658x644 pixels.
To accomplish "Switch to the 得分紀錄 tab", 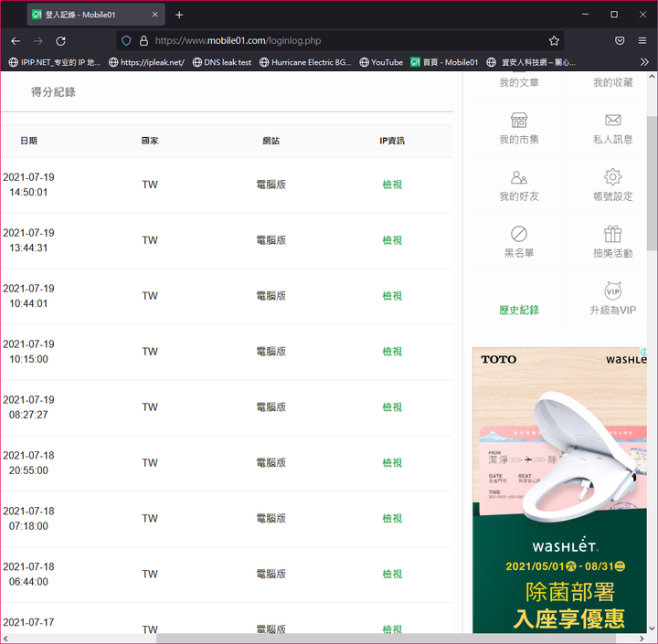I will [x=53, y=92].
